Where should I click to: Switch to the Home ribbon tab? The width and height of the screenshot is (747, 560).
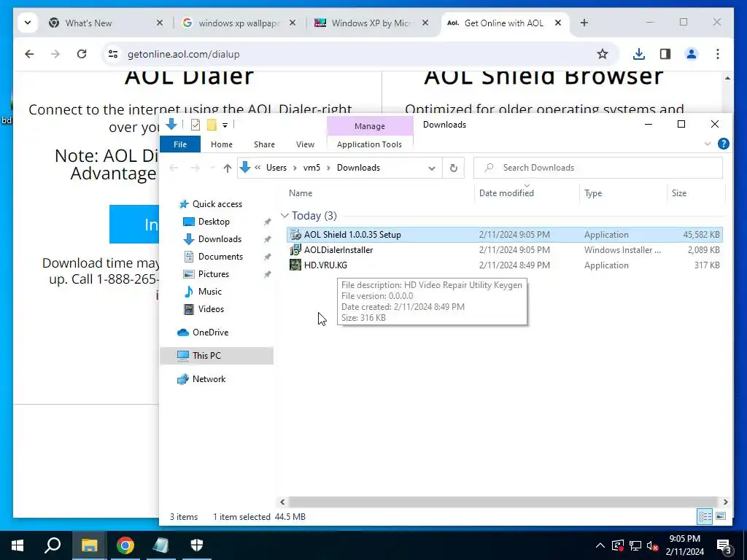[x=222, y=144]
